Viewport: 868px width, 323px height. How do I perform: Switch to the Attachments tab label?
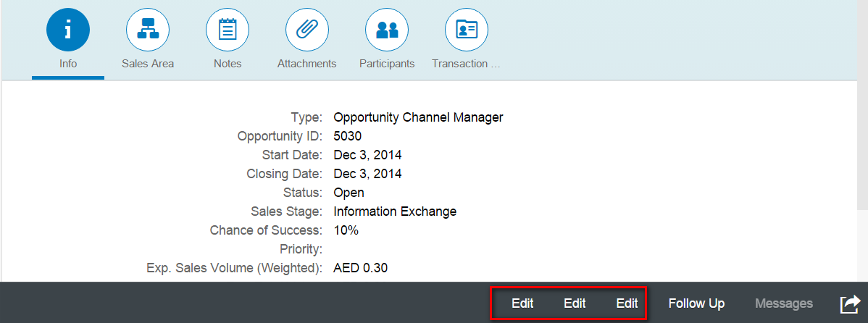pos(306,64)
